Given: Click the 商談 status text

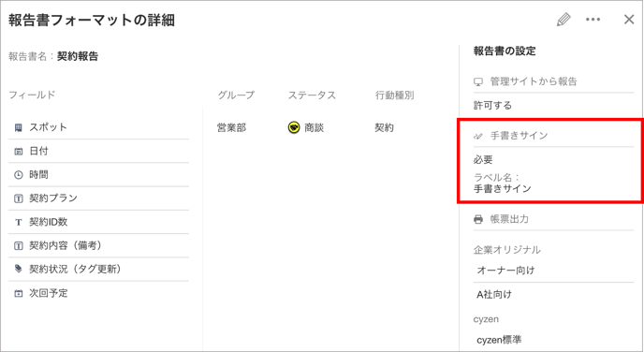Looking at the screenshot, I should 315,127.
